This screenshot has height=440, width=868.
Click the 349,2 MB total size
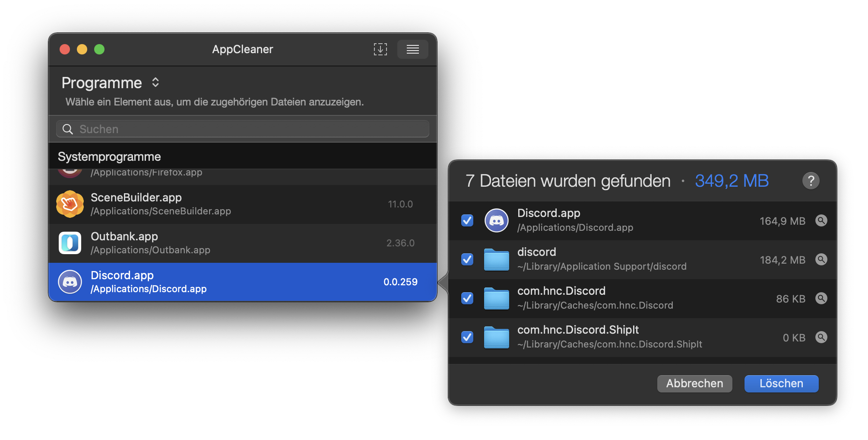tap(732, 181)
